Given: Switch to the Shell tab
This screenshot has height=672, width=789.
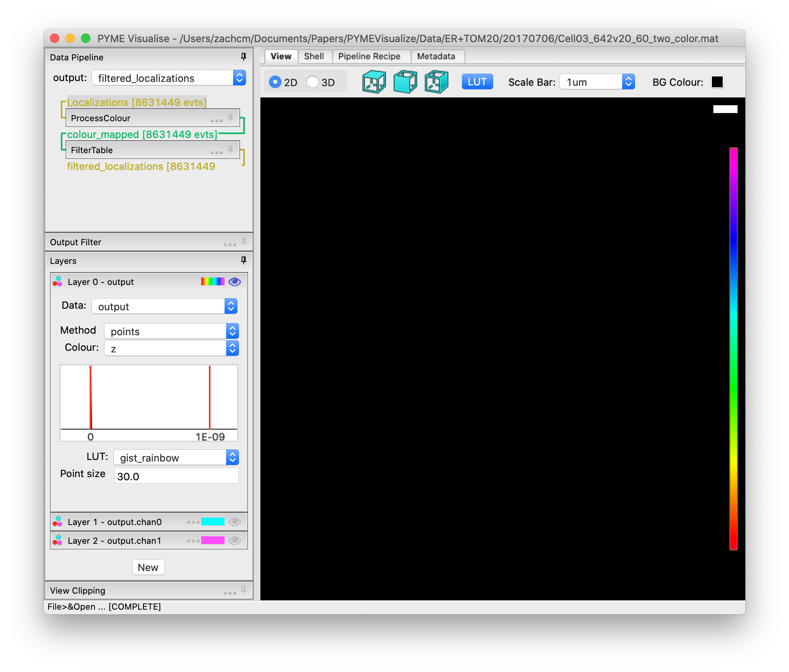Looking at the screenshot, I should [315, 56].
